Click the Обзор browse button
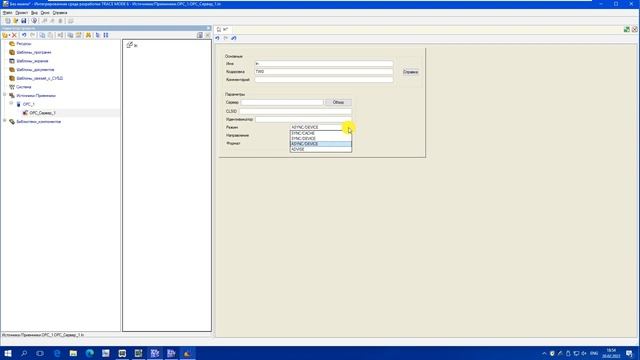The image size is (640, 360). 338,102
